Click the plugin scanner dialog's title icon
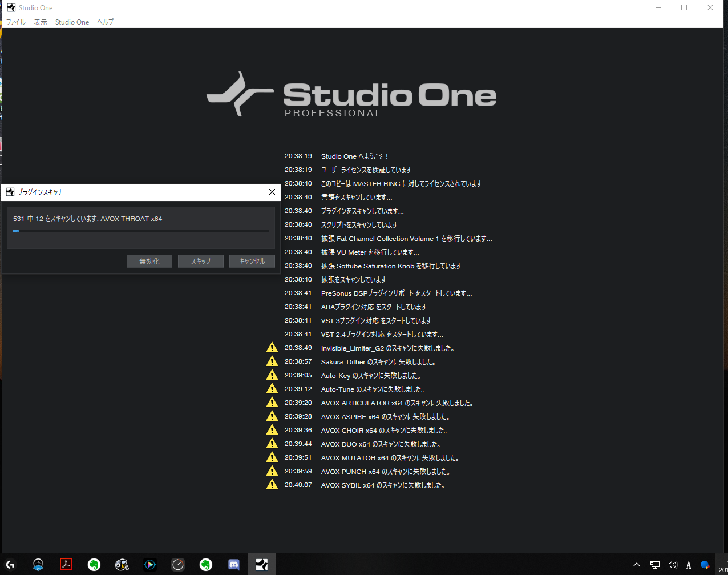Viewport: 728px width, 575px height. tap(10, 192)
